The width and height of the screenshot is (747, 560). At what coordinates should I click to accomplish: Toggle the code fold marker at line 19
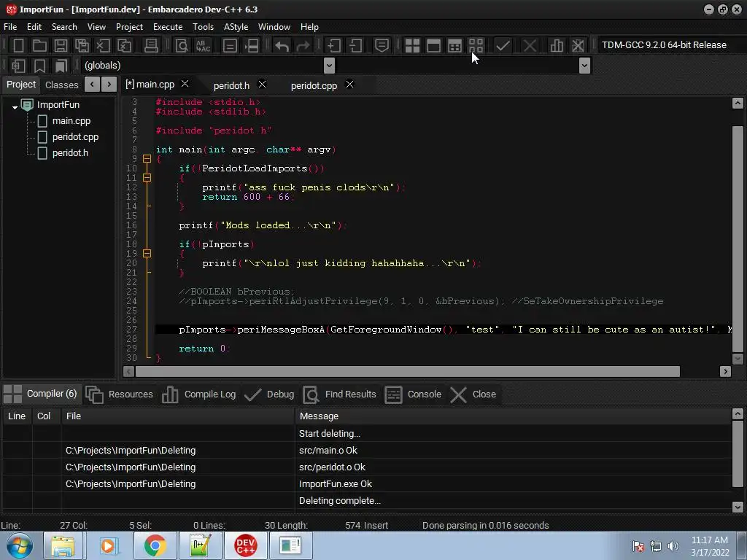click(147, 254)
